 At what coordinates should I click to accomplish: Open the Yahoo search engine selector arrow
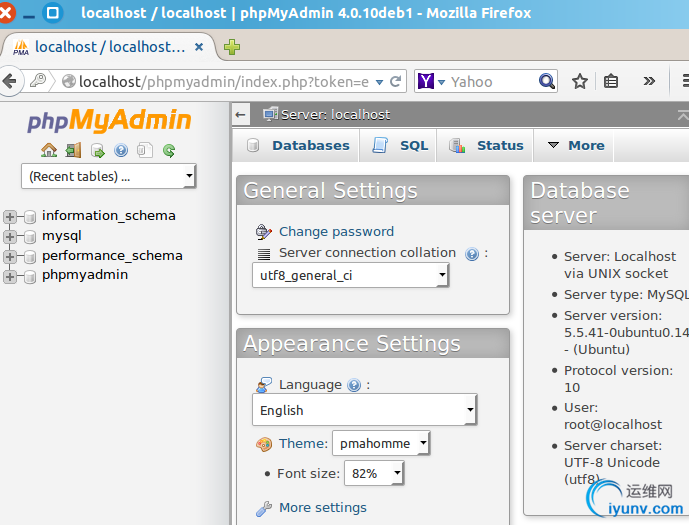pos(442,82)
